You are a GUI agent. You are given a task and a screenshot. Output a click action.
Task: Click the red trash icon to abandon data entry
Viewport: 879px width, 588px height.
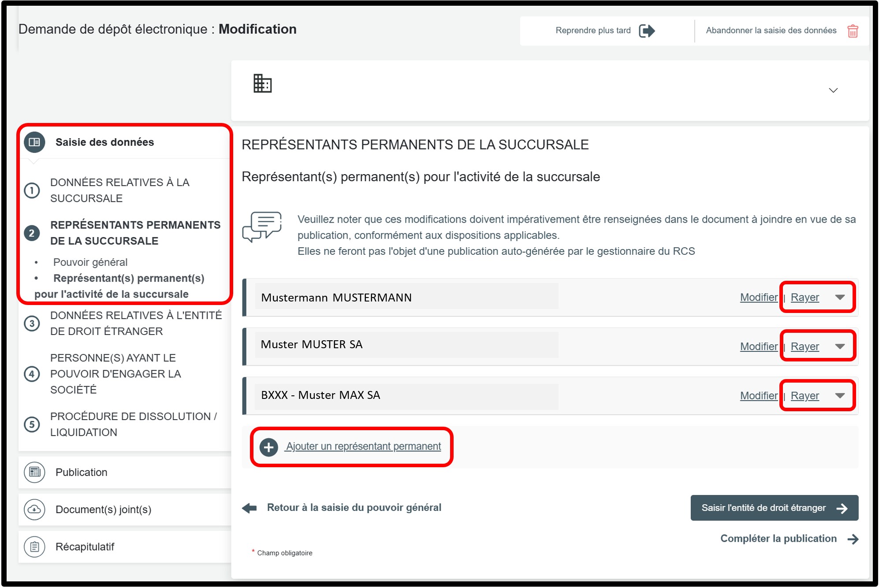(853, 31)
